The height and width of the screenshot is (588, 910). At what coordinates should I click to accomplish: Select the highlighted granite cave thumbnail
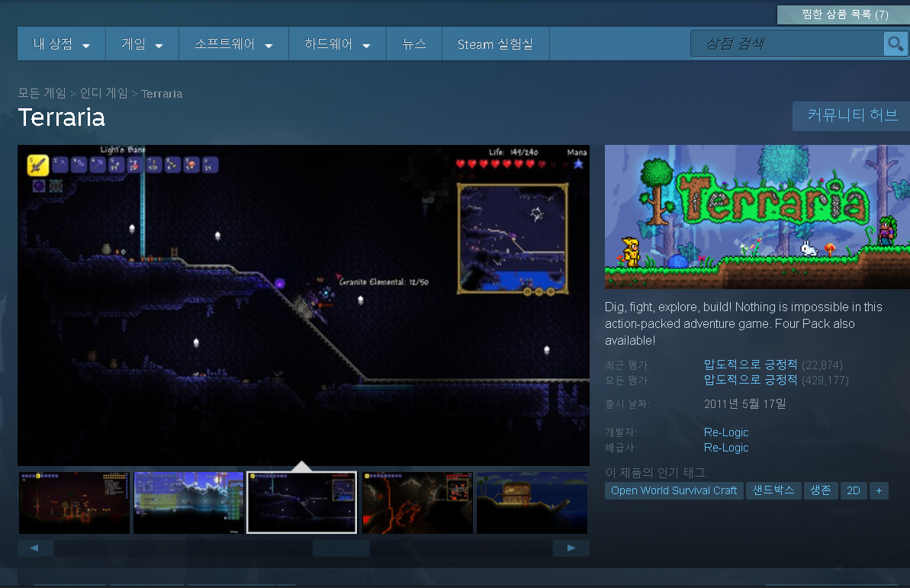click(302, 503)
